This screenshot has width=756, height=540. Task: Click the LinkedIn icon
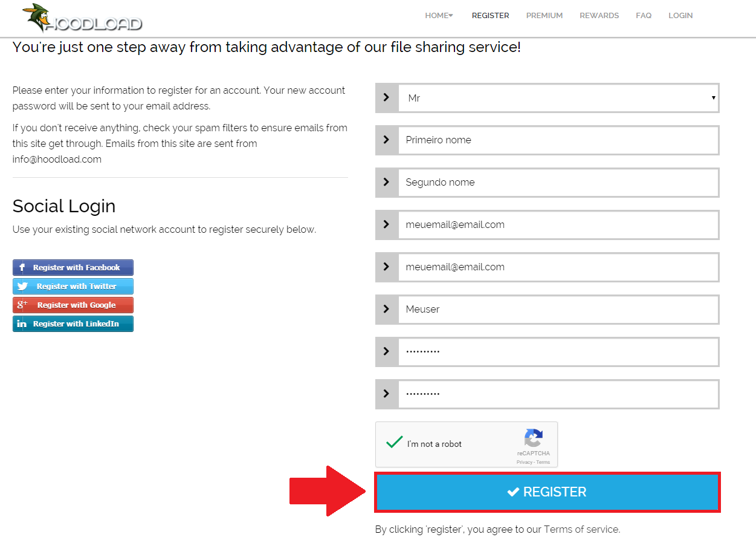coord(22,324)
